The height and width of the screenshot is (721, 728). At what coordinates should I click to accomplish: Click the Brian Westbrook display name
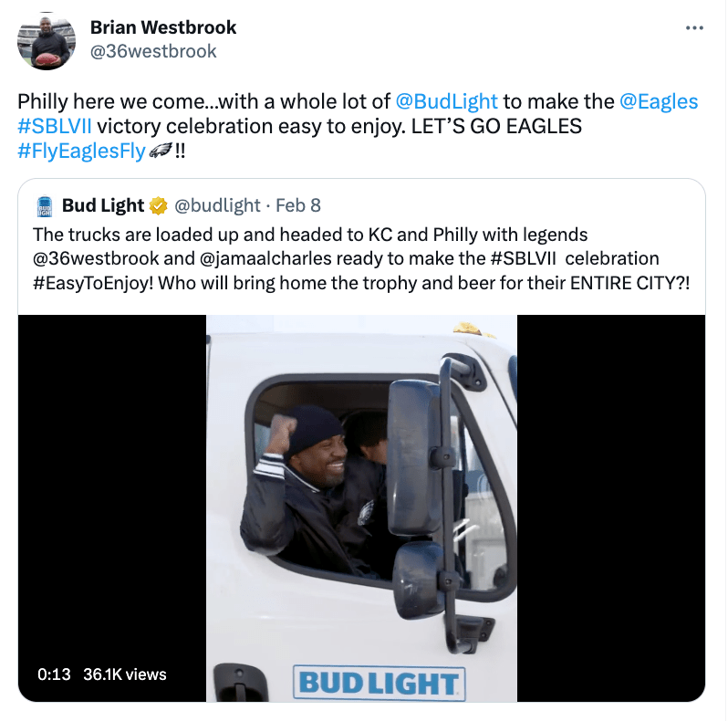[x=163, y=27]
